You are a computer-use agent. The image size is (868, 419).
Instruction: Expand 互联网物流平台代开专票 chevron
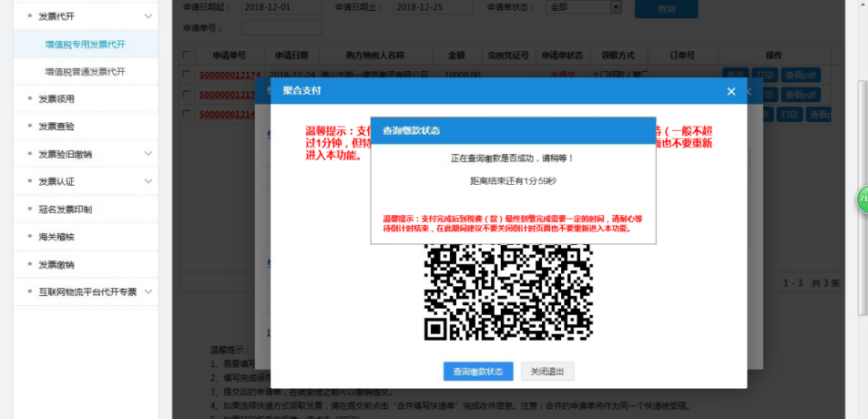point(148,291)
